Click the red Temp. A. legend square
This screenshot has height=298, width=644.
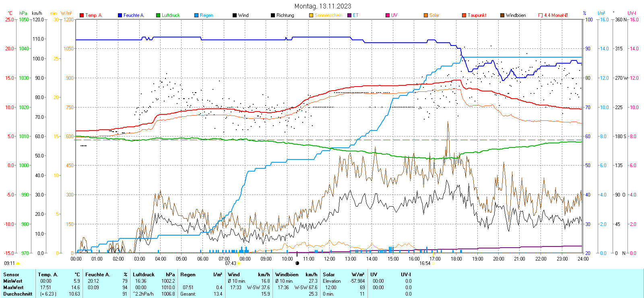point(82,15)
